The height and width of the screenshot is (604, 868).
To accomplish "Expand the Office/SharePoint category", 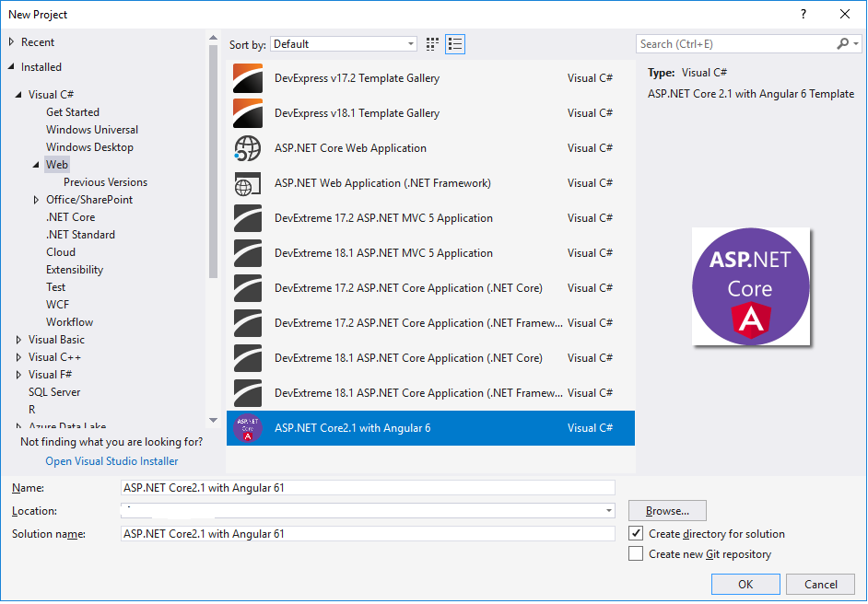I will click(36, 200).
